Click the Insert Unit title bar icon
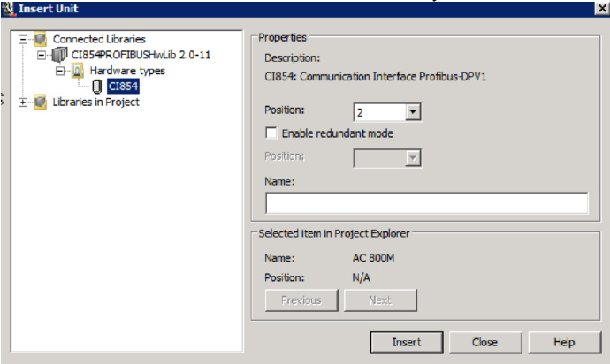 coord(9,8)
